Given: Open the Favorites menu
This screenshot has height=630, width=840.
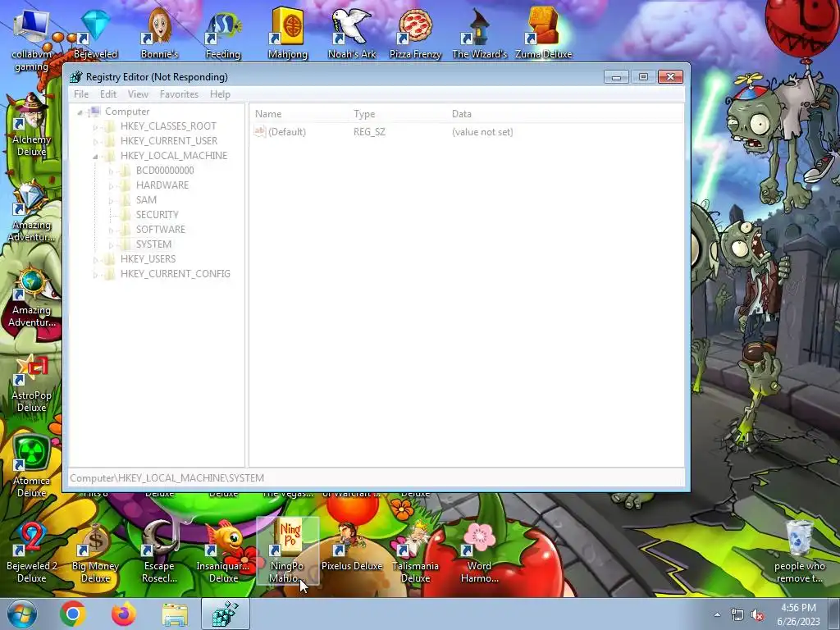Looking at the screenshot, I should coord(179,94).
